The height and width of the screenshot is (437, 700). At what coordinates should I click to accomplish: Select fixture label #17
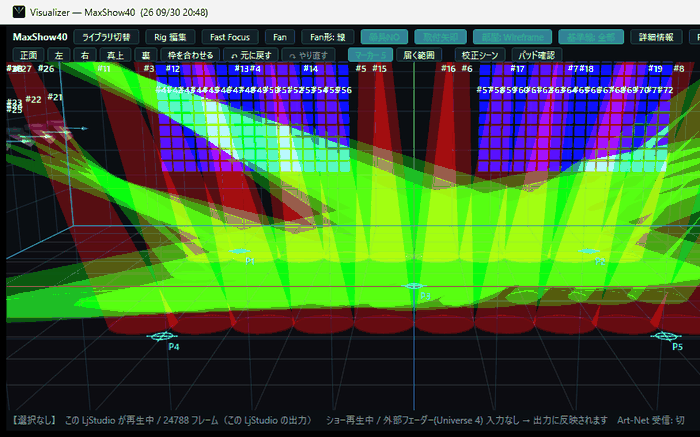pyautogui.click(x=517, y=69)
